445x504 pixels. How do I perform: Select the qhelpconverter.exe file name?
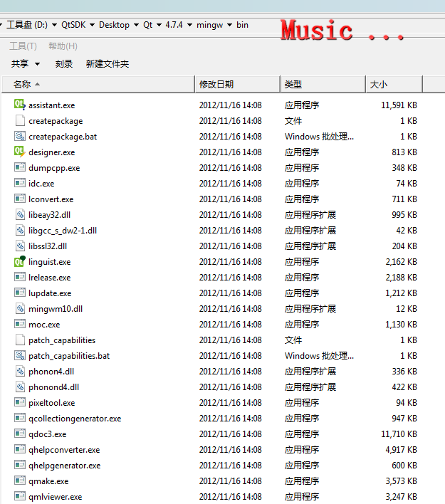64,450
